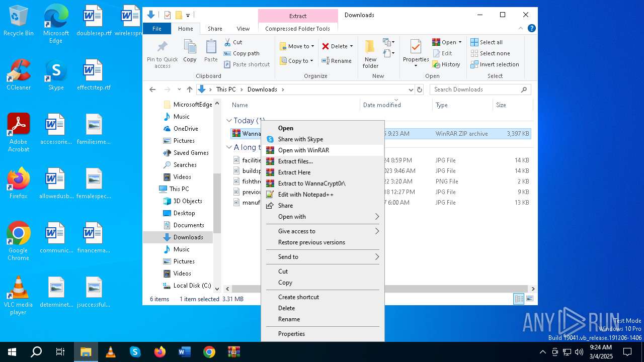Click Paste icon in ribbon
The image size is (644, 362).
point(211,51)
